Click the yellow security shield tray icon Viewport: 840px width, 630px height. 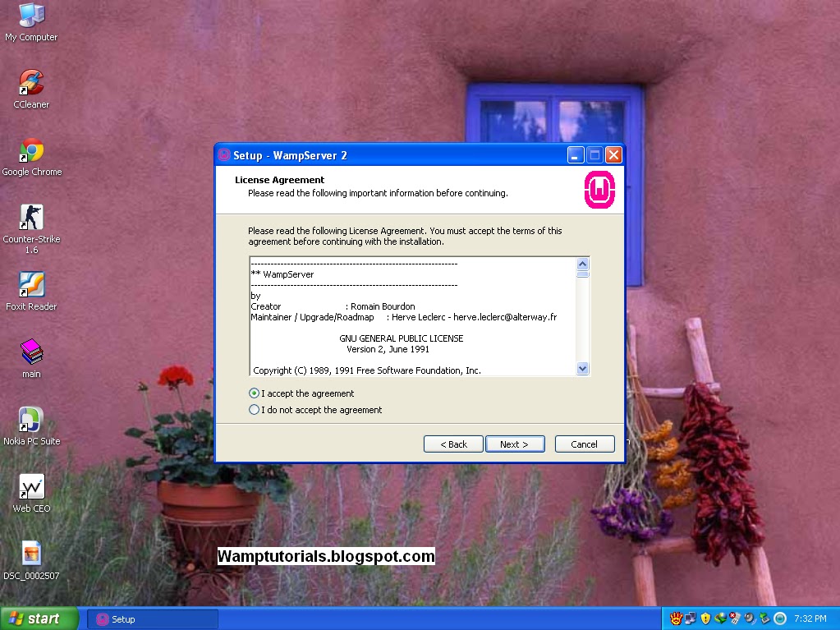(x=705, y=619)
